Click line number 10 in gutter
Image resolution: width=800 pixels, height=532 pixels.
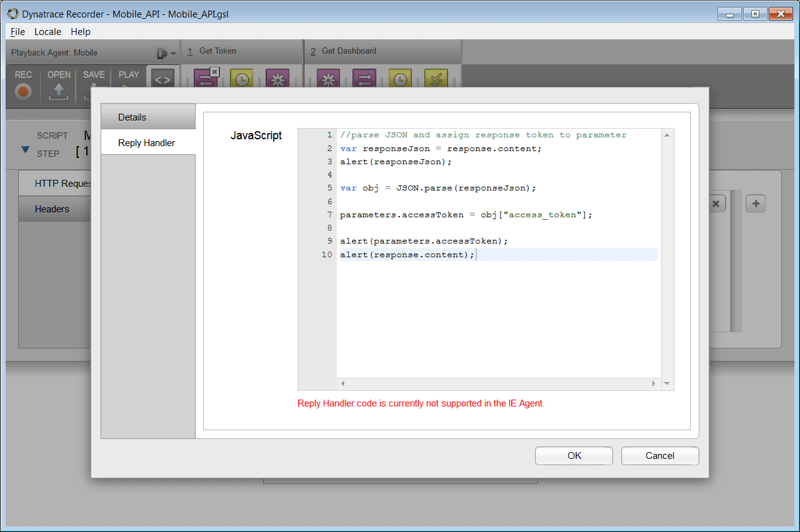pyautogui.click(x=326, y=255)
